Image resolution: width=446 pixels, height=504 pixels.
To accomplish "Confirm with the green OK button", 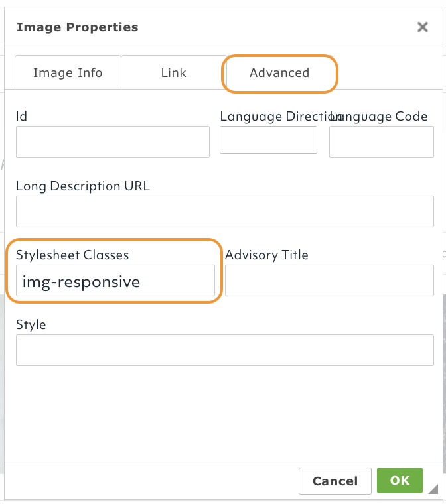I will coord(400,481).
